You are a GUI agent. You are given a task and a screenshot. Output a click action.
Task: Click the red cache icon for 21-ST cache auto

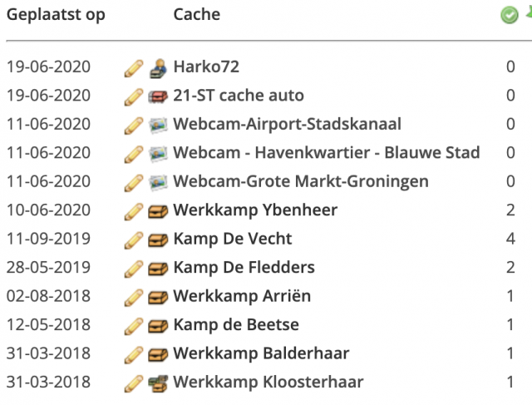158,96
